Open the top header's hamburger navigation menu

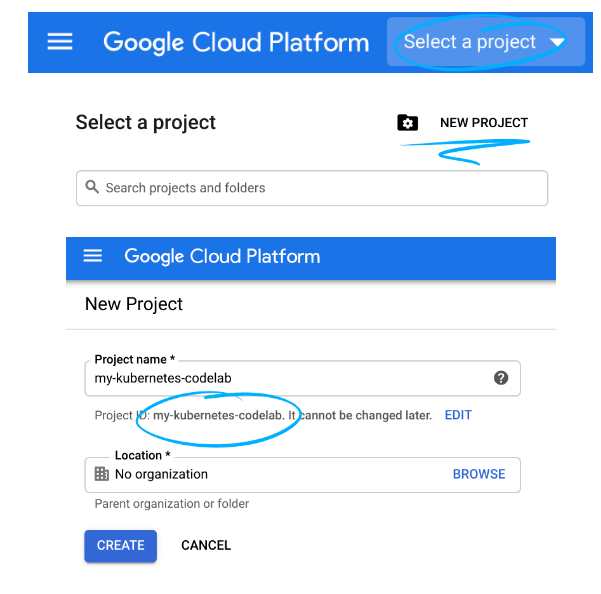click(60, 41)
